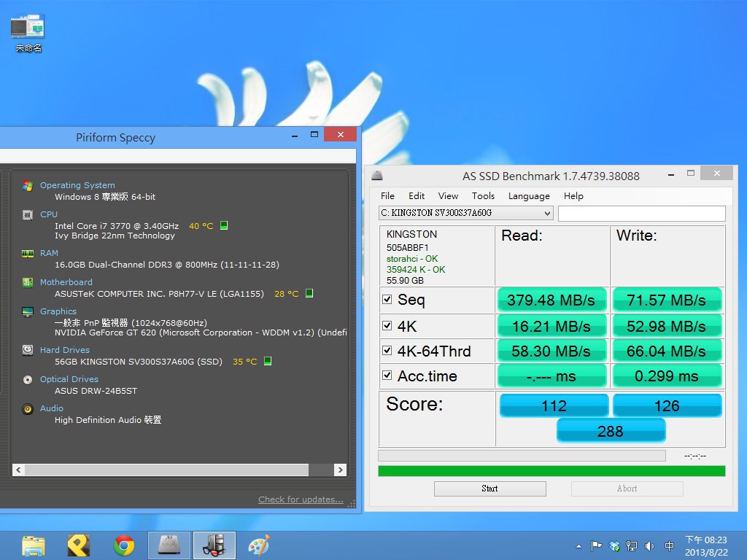747x560 pixels.
Task: Uncheck the Seq benchmark checkbox
Action: pos(387,299)
